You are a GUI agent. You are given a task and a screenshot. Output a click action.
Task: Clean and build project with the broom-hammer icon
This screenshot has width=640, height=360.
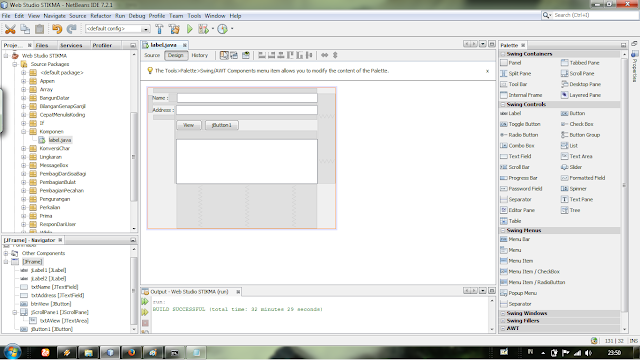174,29
